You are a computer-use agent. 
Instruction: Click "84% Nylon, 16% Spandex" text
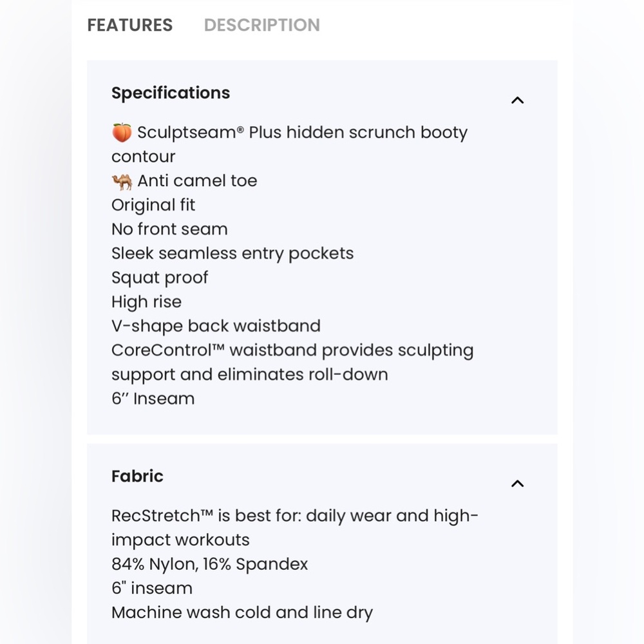[209, 564]
